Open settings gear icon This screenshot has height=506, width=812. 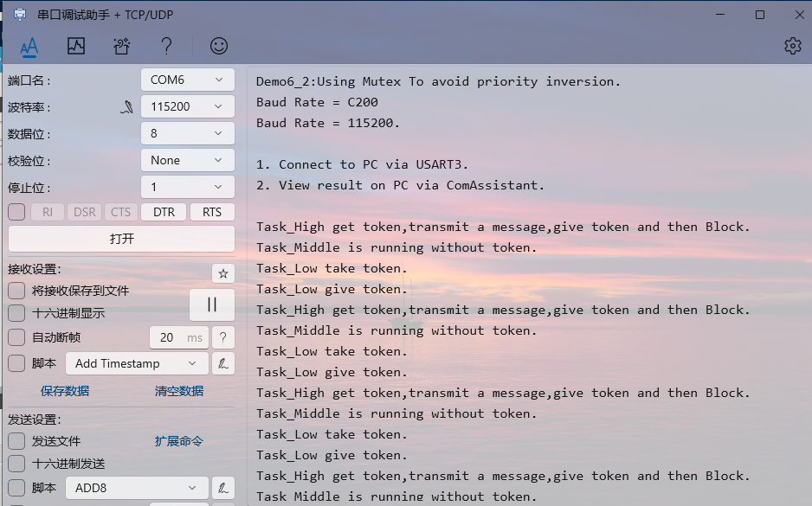[x=792, y=46]
